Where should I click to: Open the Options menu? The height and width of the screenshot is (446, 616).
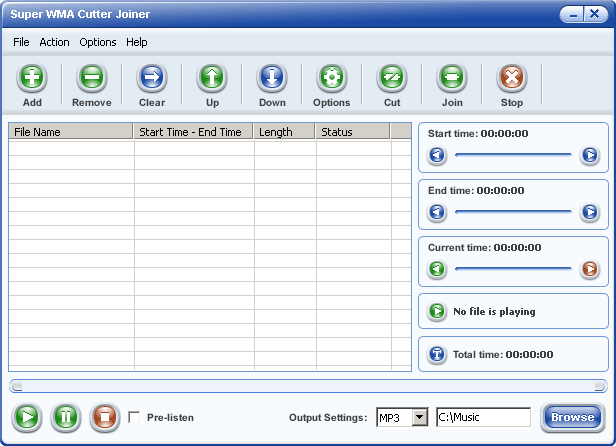pyautogui.click(x=98, y=42)
